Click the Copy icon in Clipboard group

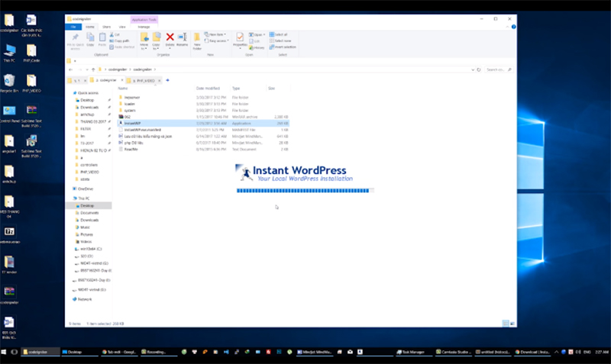click(x=90, y=38)
